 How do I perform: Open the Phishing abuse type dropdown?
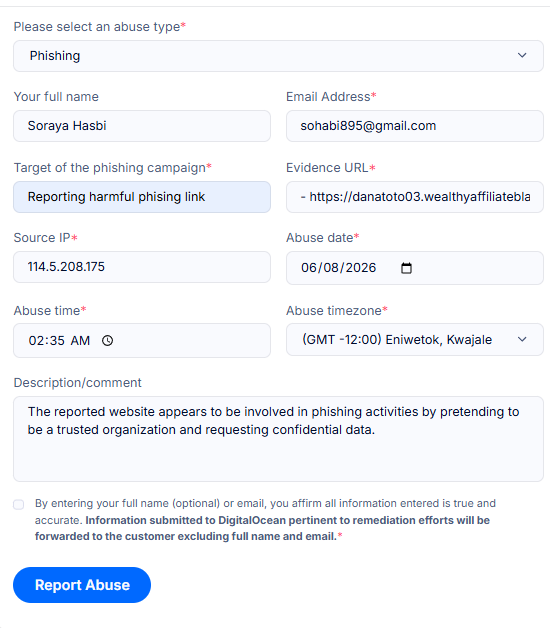(x=278, y=56)
